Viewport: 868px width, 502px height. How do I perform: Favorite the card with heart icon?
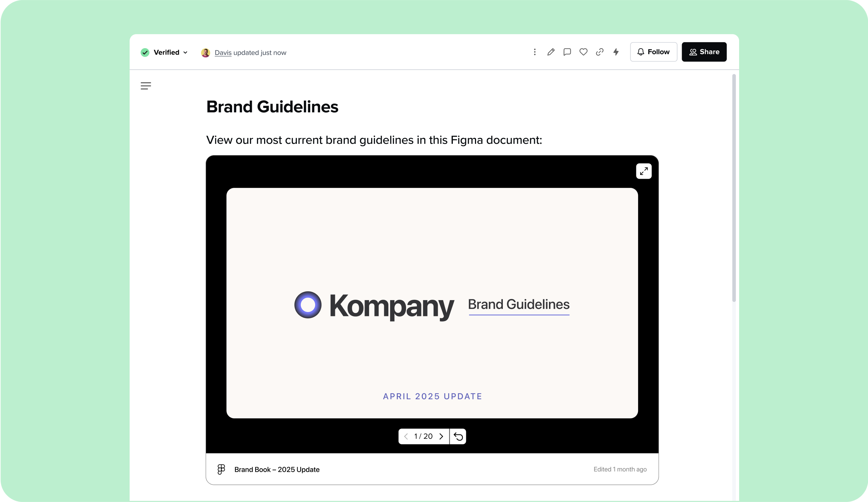click(583, 52)
